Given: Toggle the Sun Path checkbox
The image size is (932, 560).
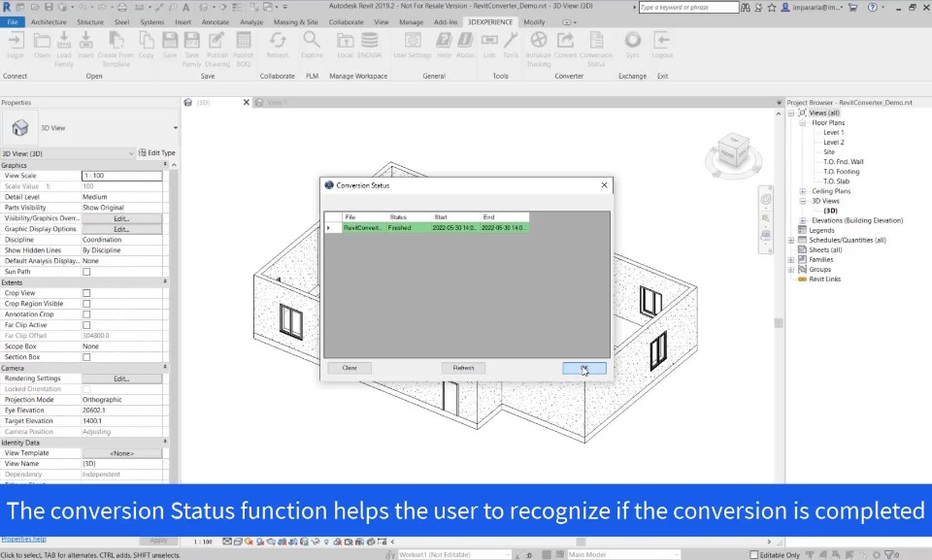Looking at the screenshot, I should 86,272.
